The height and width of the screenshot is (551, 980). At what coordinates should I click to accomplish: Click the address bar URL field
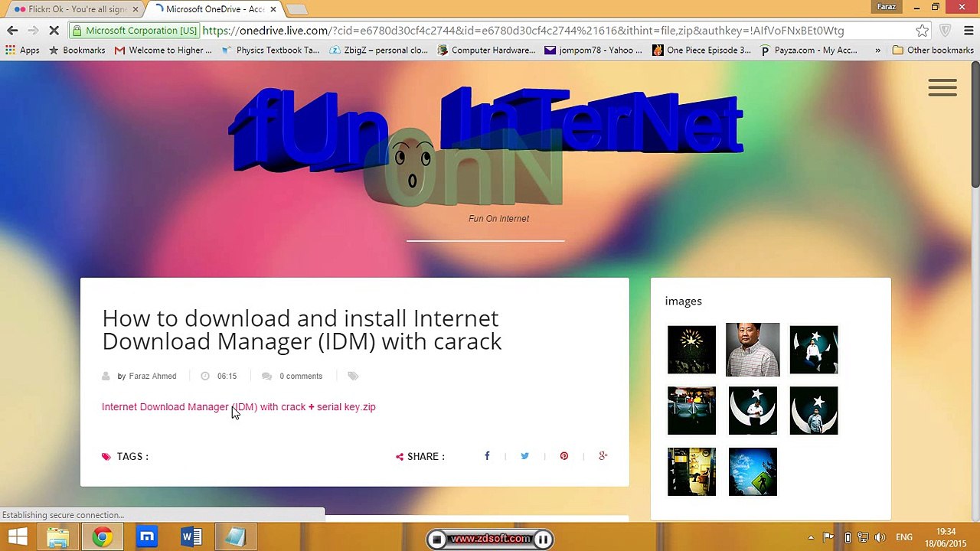(x=523, y=31)
